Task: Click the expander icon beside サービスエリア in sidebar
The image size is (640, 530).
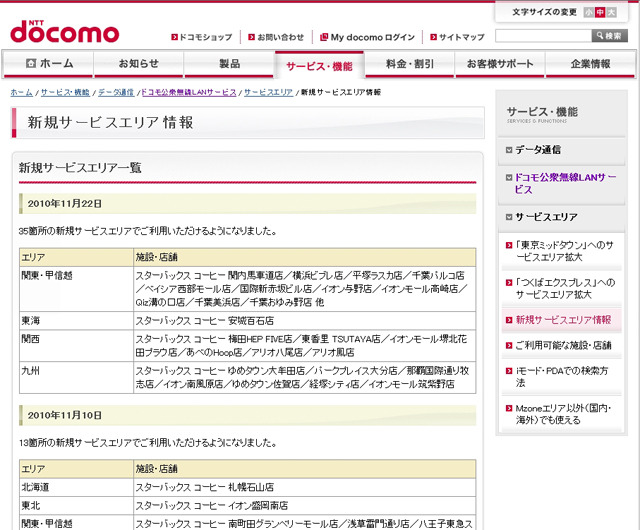Action: (x=509, y=217)
